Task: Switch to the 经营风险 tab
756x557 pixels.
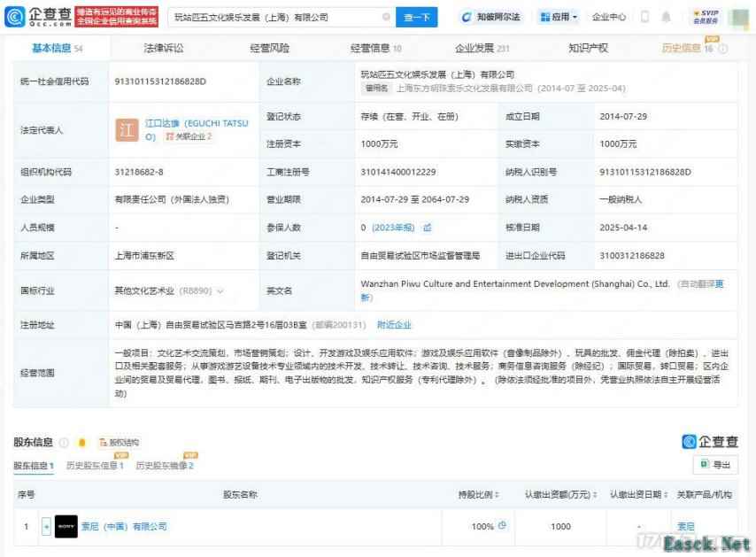Action: [269, 48]
